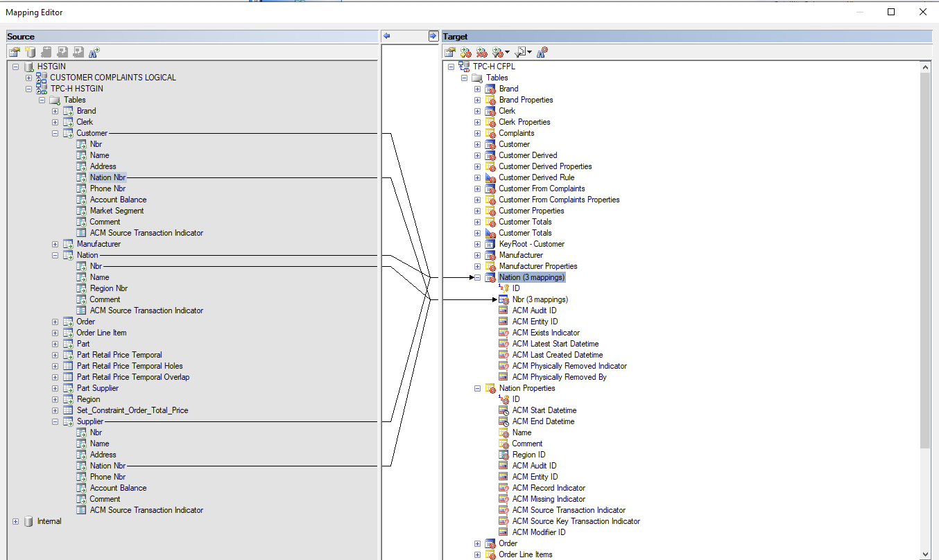The height and width of the screenshot is (560, 939).
Task: Expand the Part Supplier table node
Action: click(55, 388)
